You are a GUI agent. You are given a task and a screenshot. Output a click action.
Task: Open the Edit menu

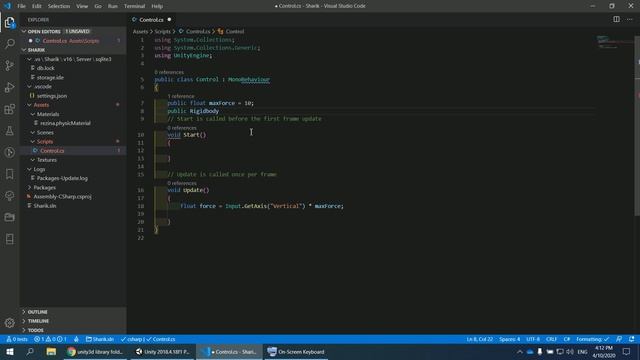click(x=37, y=6)
